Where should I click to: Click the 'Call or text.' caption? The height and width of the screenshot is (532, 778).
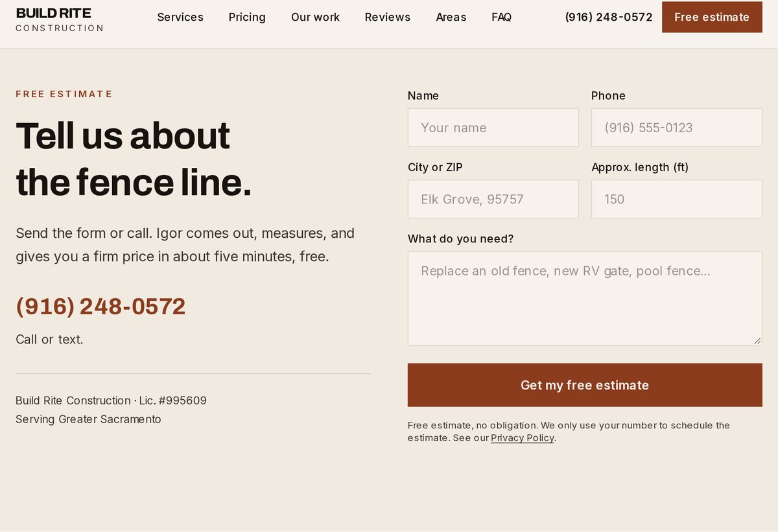(x=49, y=340)
